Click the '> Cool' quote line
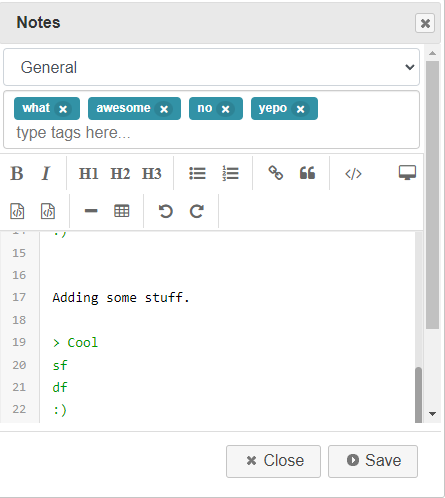 (75, 342)
